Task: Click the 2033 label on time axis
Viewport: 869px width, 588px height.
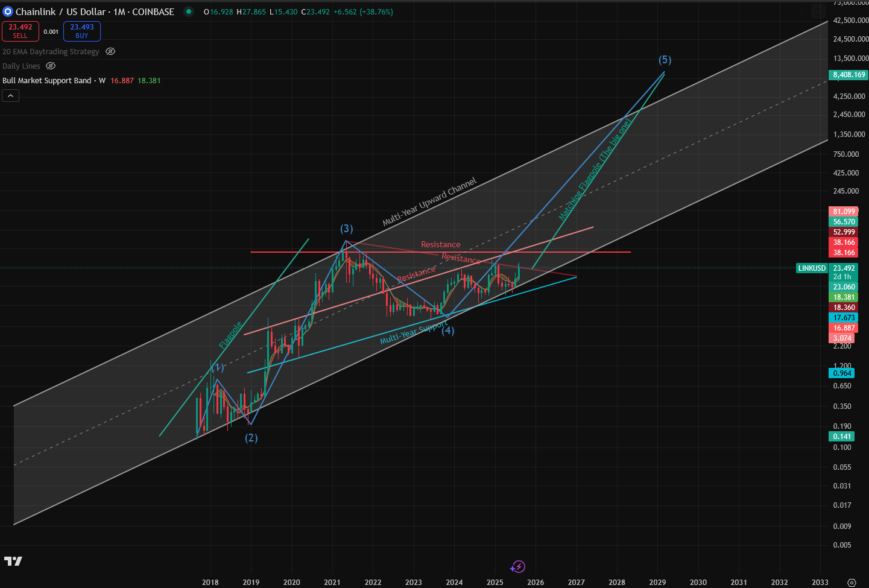Action: coord(820,582)
